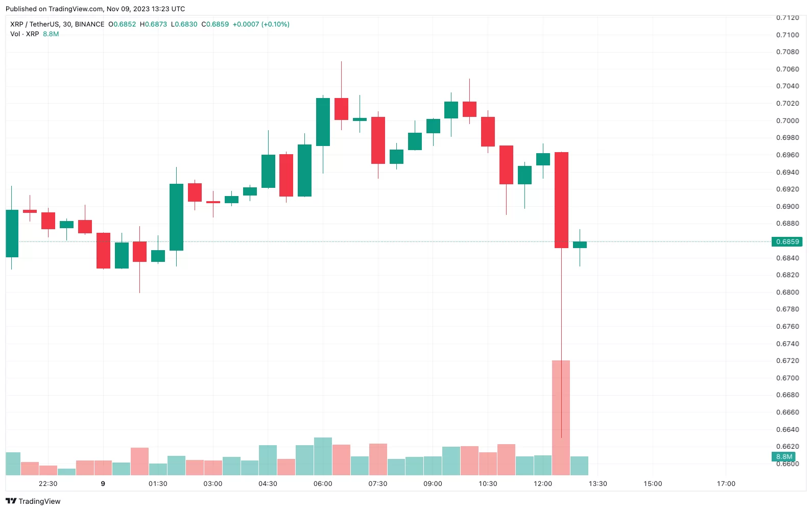Click the green candle body at 06:00

[x=323, y=122]
